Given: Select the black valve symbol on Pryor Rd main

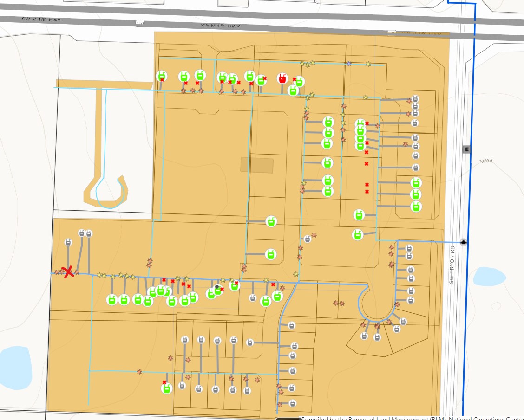Looking at the screenshot, I should [x=463, y=242].
